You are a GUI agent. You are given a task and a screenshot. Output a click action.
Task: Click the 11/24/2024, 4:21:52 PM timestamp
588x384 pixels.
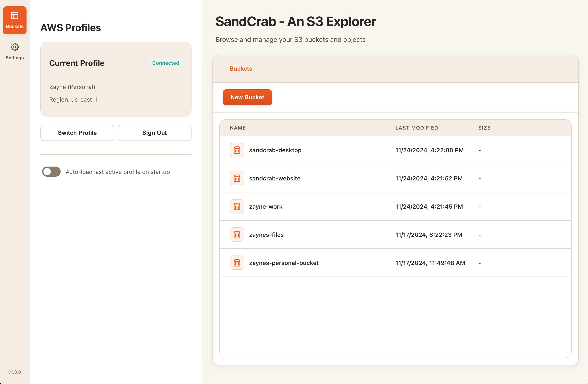click(x=429, y=178)
